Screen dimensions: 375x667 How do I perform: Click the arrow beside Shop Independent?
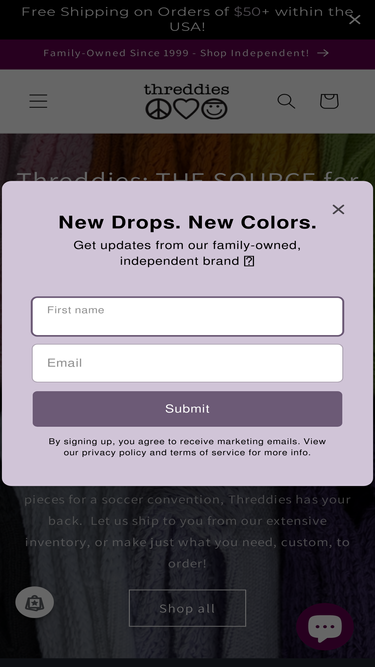coord(323,53)
